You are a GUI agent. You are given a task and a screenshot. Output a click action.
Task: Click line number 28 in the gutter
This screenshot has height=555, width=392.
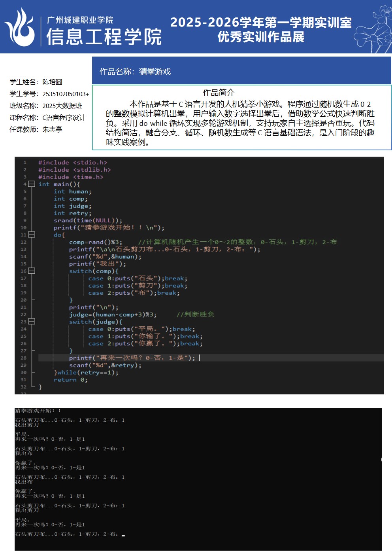pyautogui.click(x=24, y=358)
